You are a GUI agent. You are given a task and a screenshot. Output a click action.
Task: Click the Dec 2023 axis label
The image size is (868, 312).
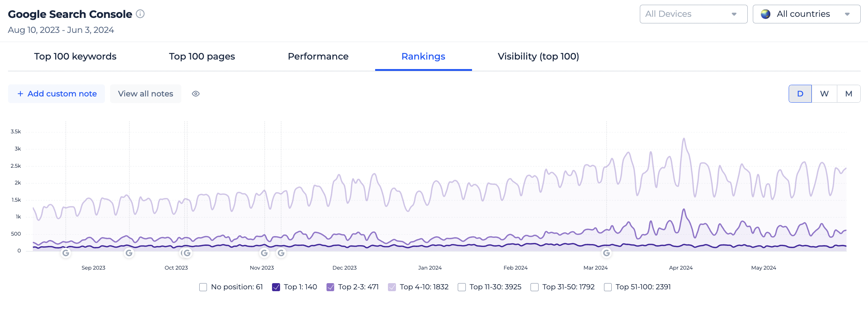pyautogui.click(x=344, y=268)
